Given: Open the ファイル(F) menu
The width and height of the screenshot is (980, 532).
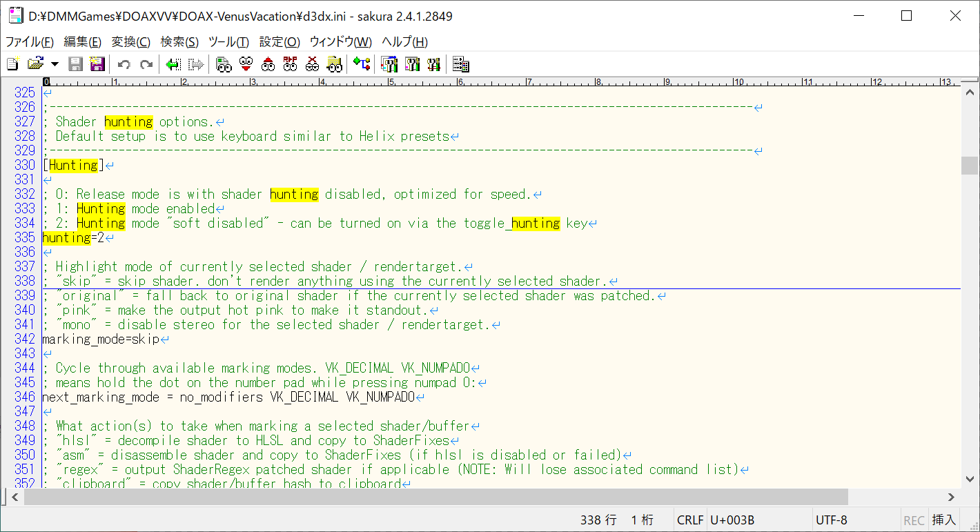Looking at the screenshot, I should click(x=30, y=42).
